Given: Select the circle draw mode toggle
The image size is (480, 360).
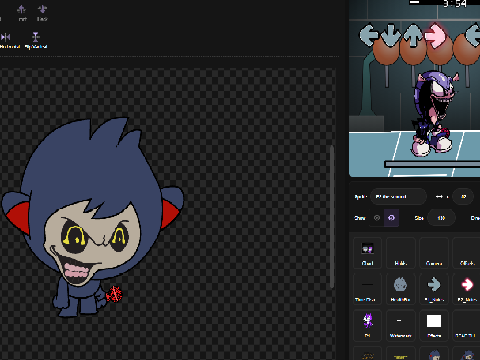Looking at the screenshot, I should 377,218.
